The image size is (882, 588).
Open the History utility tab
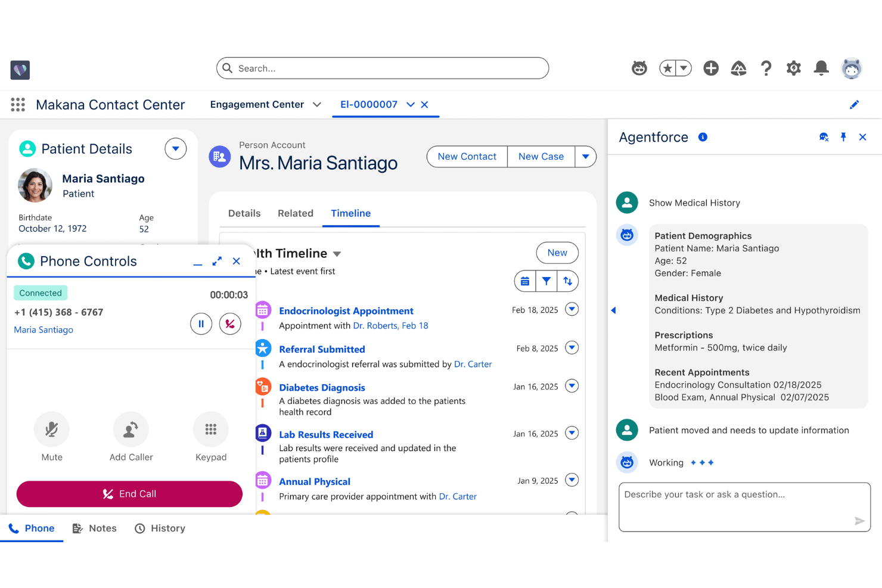(x=160, y=528)
